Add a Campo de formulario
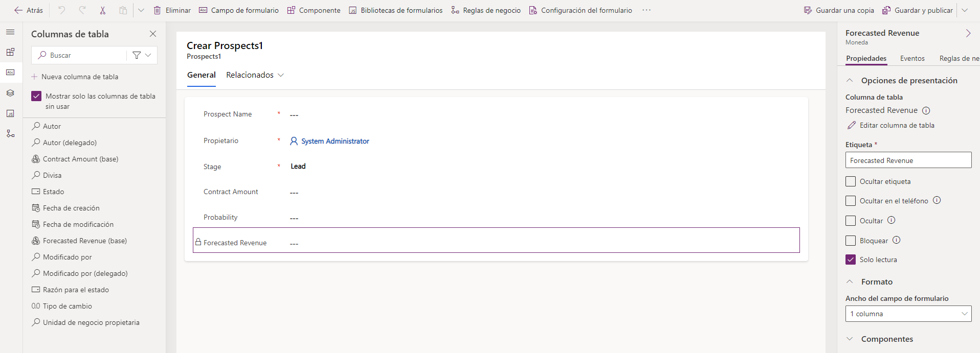 tap(239, 10)
